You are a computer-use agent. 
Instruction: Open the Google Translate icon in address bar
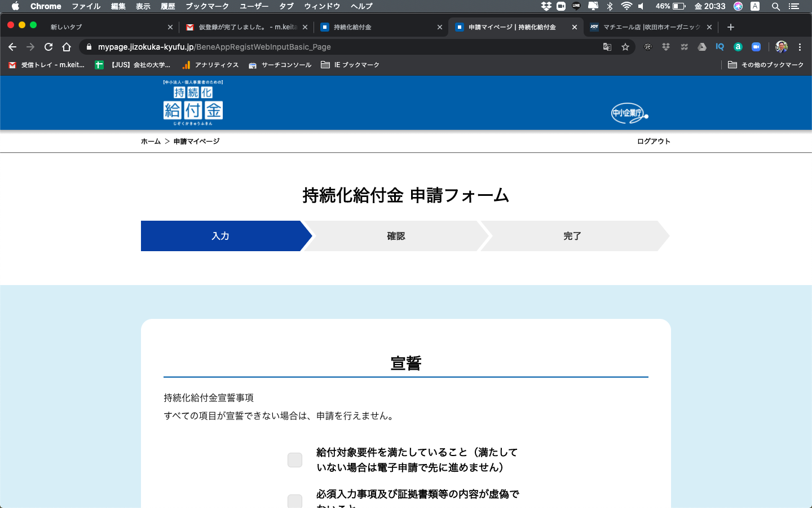(607, 47)
